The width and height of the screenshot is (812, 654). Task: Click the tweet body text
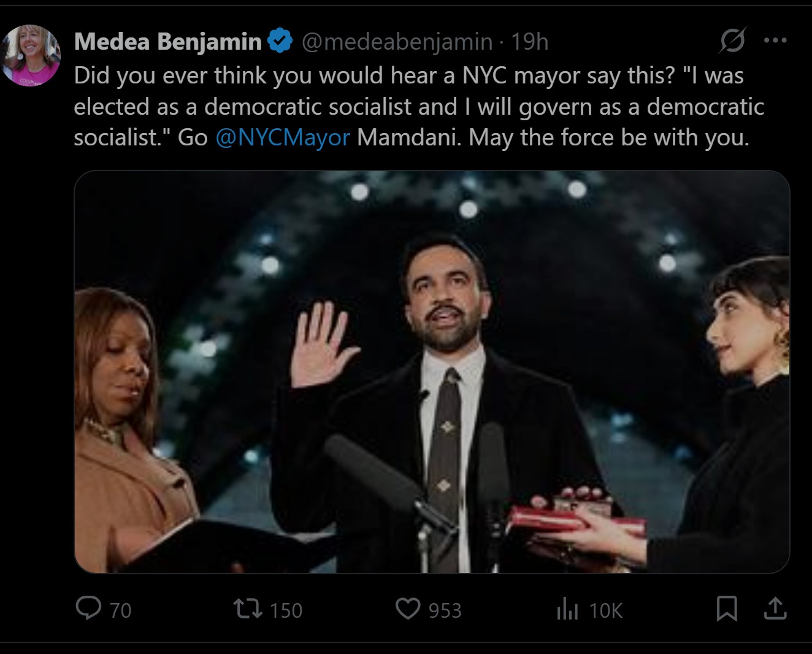pyautogui.click(x=417, y=107)
